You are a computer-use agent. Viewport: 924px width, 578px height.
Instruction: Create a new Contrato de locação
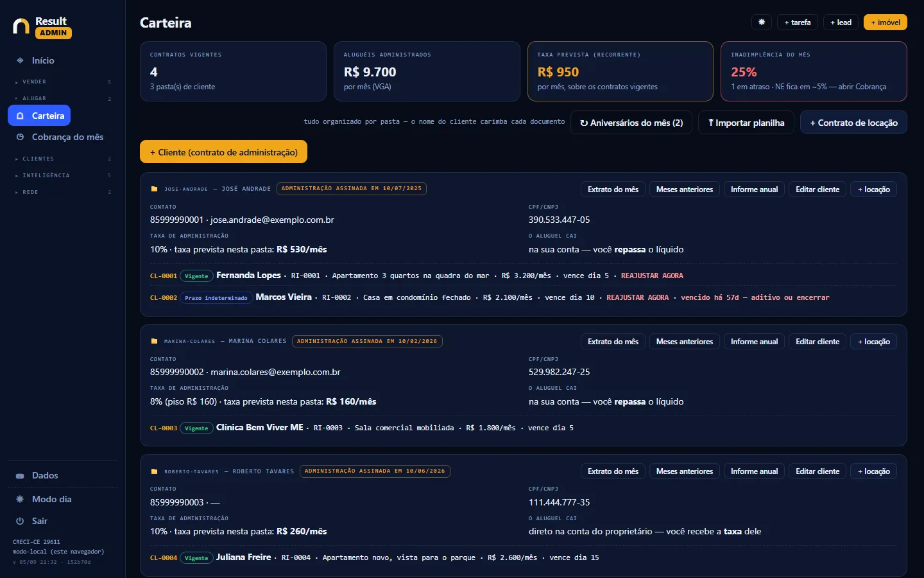pos(853,123)
